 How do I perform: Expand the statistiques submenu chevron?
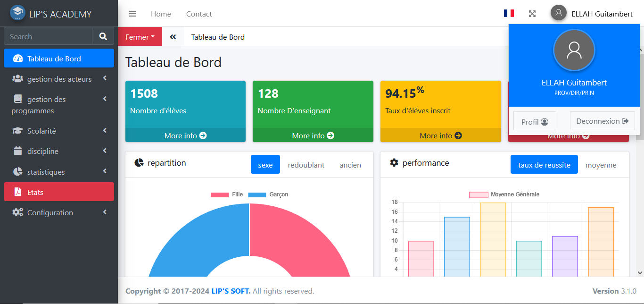105,171
